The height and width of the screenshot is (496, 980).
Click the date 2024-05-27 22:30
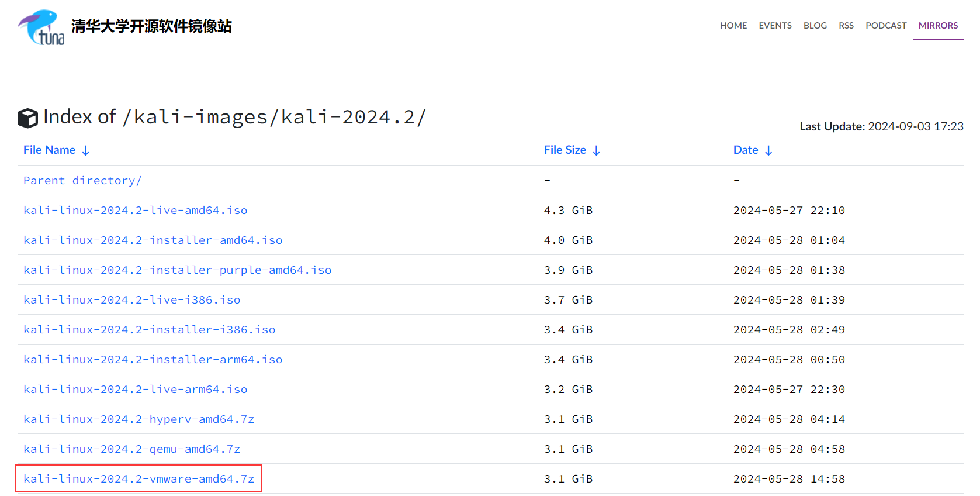pos(789,390)
